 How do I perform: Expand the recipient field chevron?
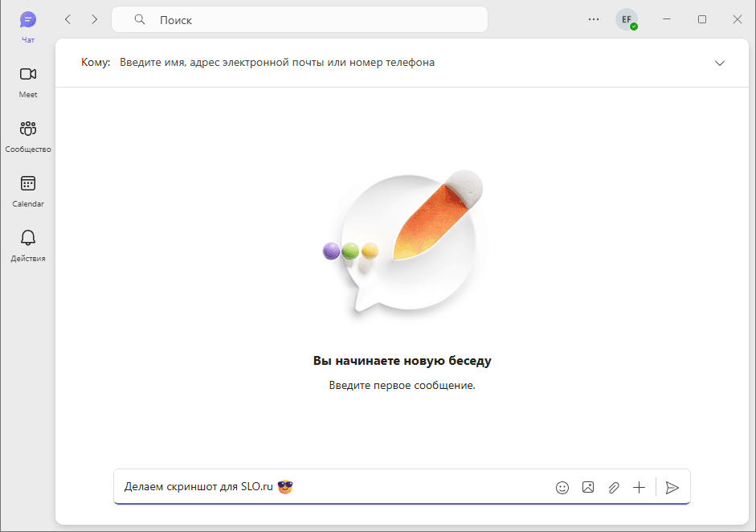719,63
